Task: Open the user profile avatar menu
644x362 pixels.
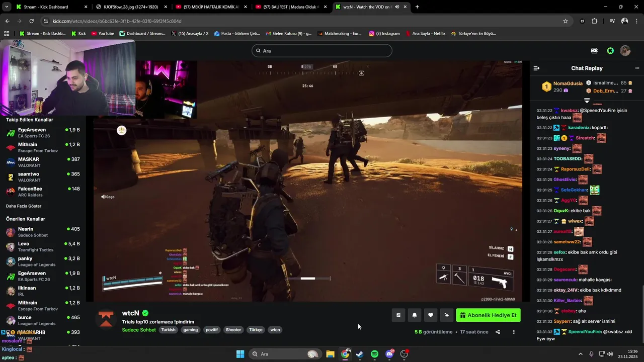Action: tap(625, 51)
